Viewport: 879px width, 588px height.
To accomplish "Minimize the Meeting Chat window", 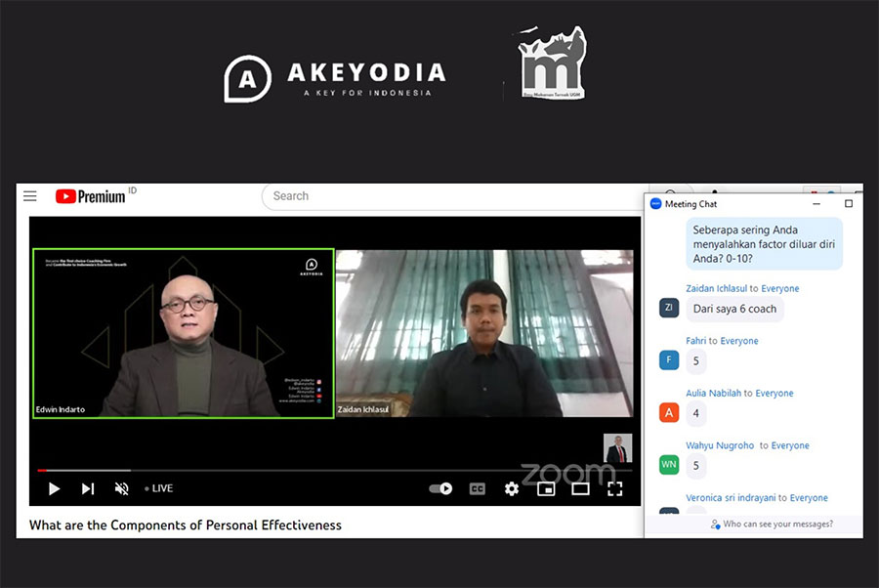I will coord(820,203).
